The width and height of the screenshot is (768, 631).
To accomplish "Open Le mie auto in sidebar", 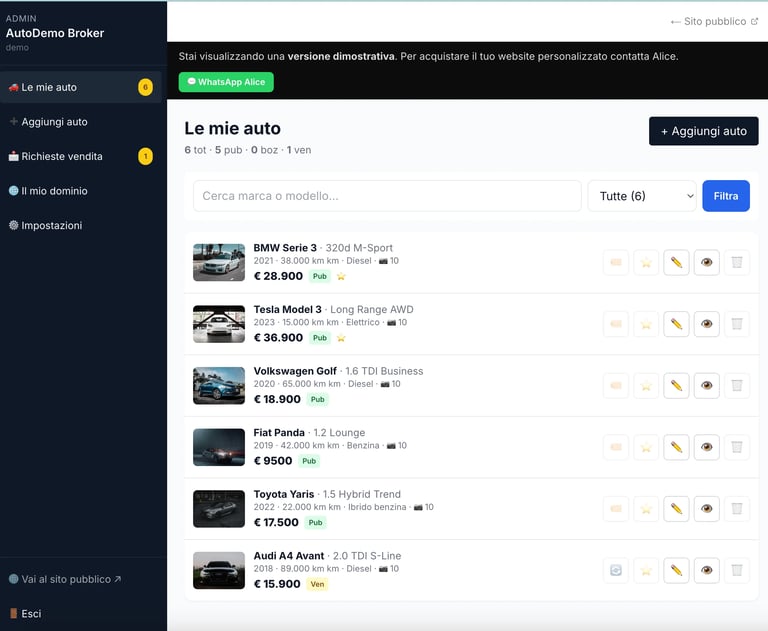I will [x=81, y=87].
